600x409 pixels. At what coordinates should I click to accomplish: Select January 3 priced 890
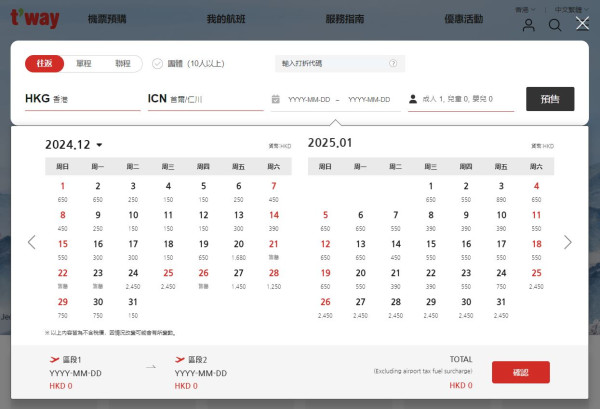click(501, 192)
